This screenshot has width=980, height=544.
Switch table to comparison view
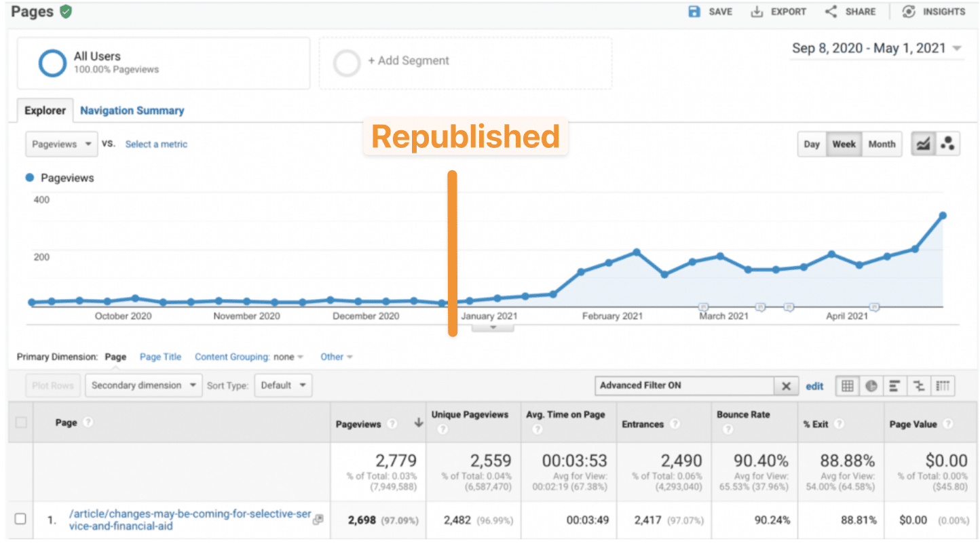pyautogui.click(x=919, y=386)
